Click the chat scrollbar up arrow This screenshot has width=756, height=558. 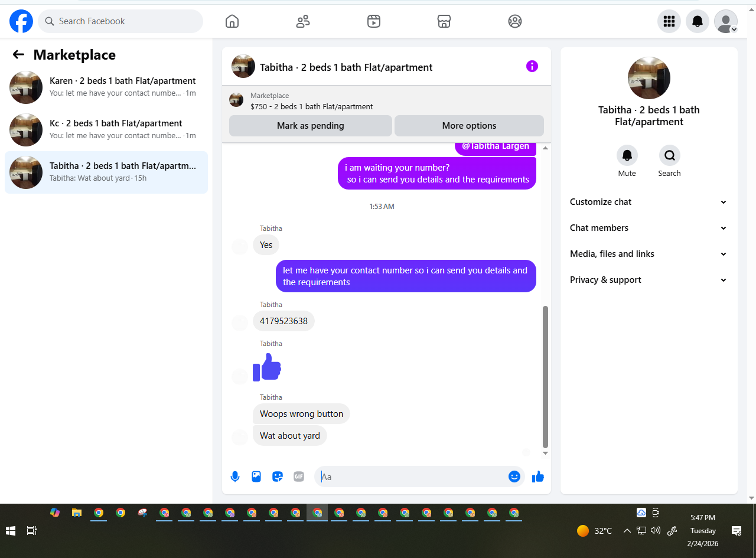point(545,148)
